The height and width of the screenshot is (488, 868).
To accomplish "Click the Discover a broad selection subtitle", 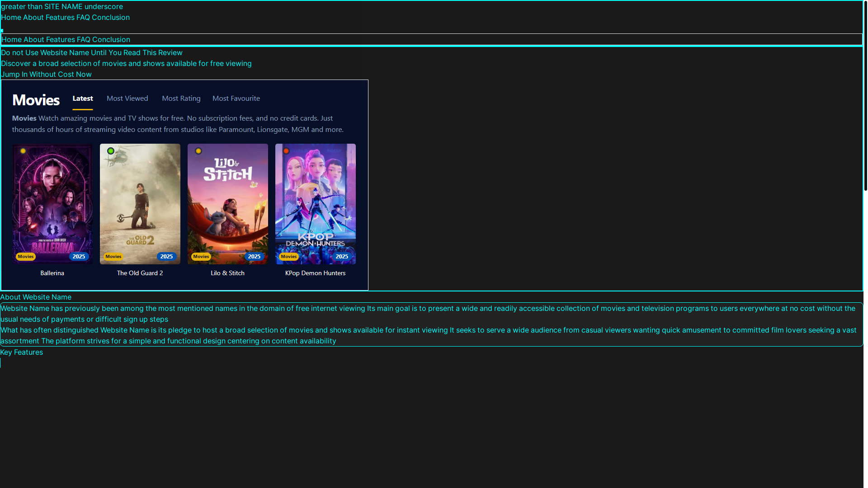I will [x=126, y=63].
